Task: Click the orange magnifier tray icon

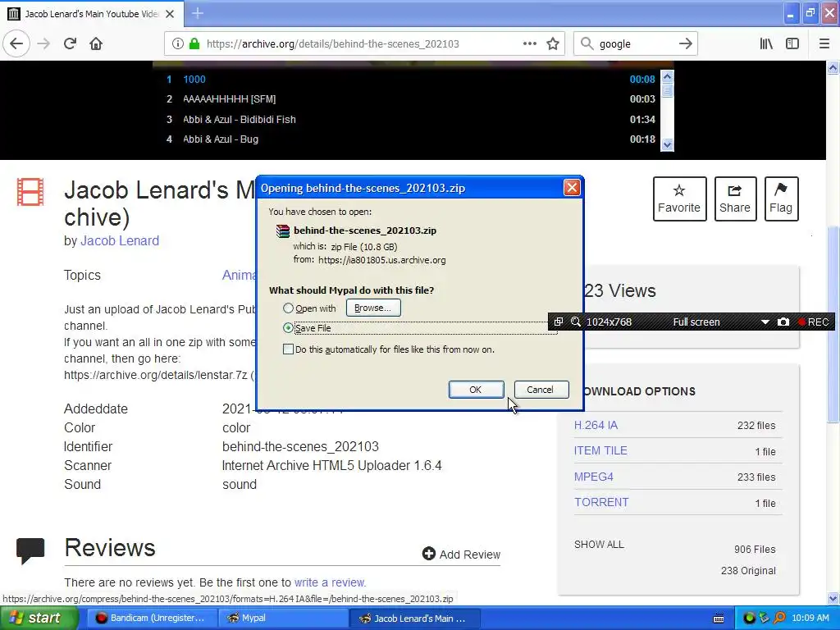Action: point(779,619)
